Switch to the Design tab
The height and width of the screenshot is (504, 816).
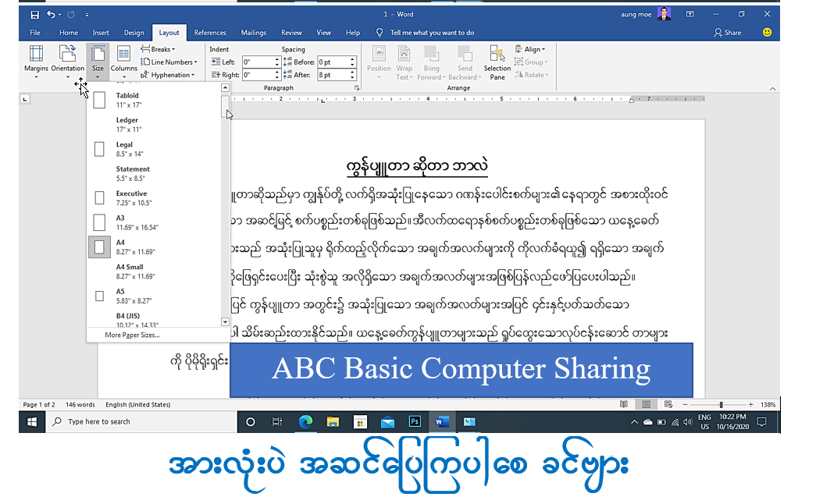pyautogui.click(x=134, y=32)
